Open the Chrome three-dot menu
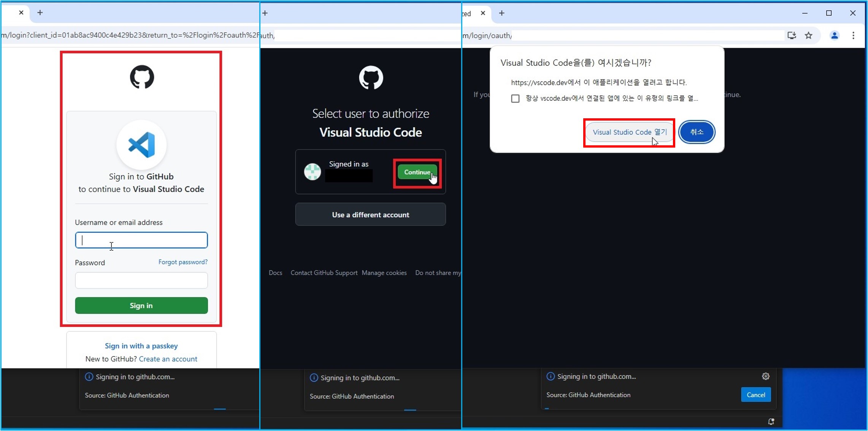Image resolution: width=868 pixels, height=431 pixels. click(x=854, y=35)
